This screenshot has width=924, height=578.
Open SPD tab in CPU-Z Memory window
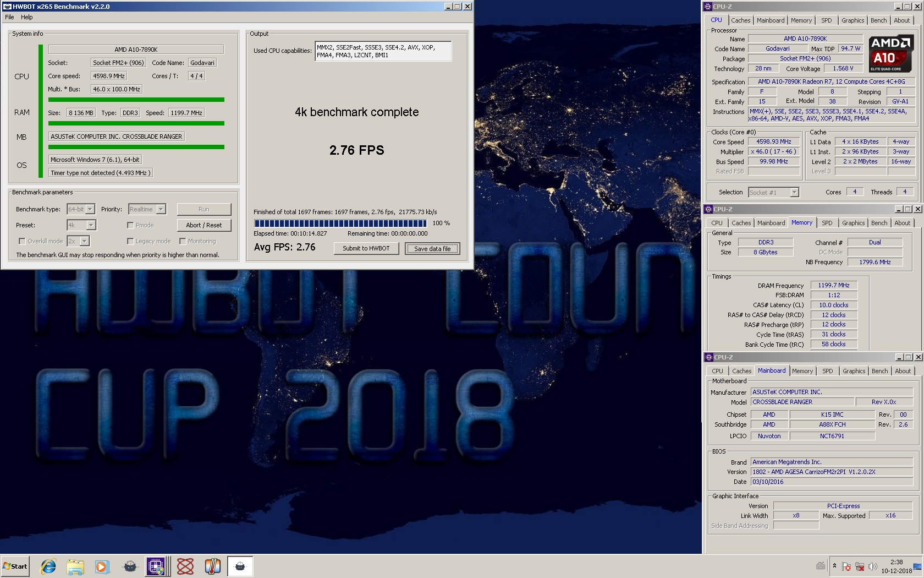pyautogui.click(x=827, y=223)
